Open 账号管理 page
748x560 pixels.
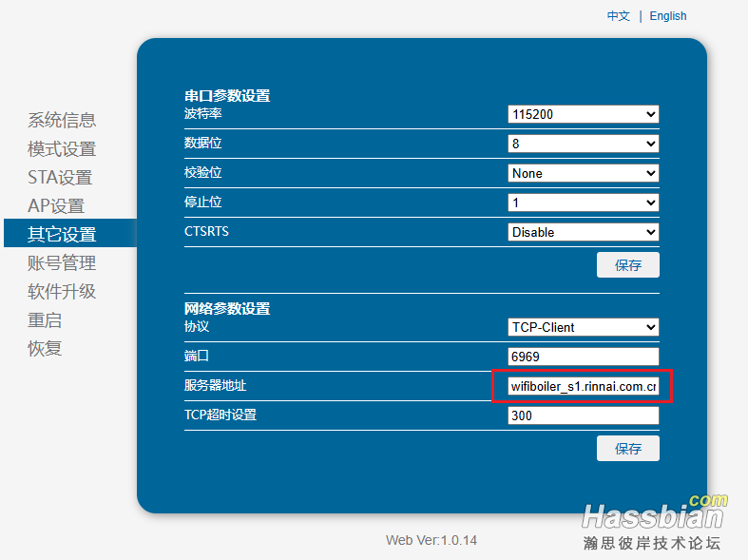click(62, 262)
